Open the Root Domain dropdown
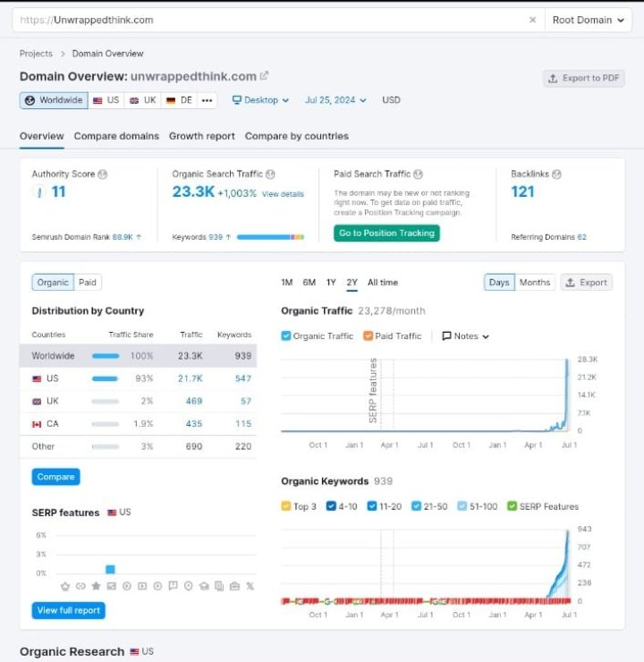The height and width of the screenshot is (662, 644). [x=589, y=20]
